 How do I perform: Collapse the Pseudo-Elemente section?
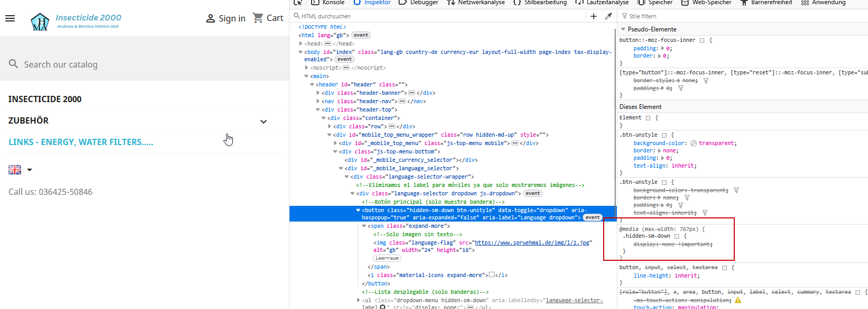623,29
